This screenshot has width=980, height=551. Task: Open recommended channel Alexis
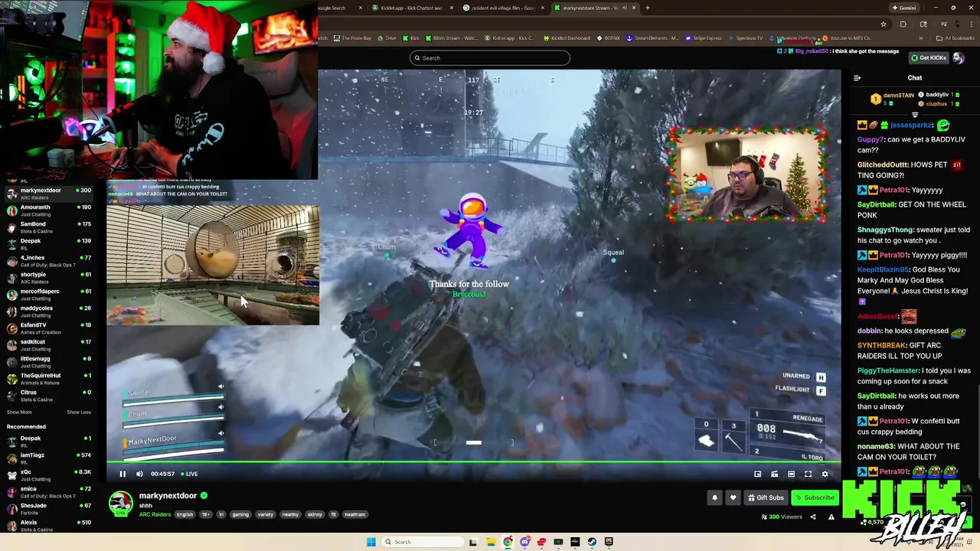coord(49,526)
